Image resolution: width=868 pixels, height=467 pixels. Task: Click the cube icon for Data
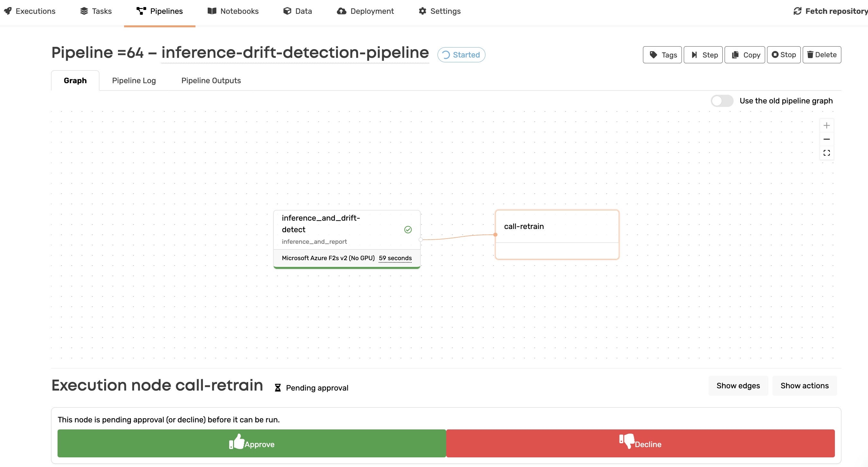tap(287, 11)
